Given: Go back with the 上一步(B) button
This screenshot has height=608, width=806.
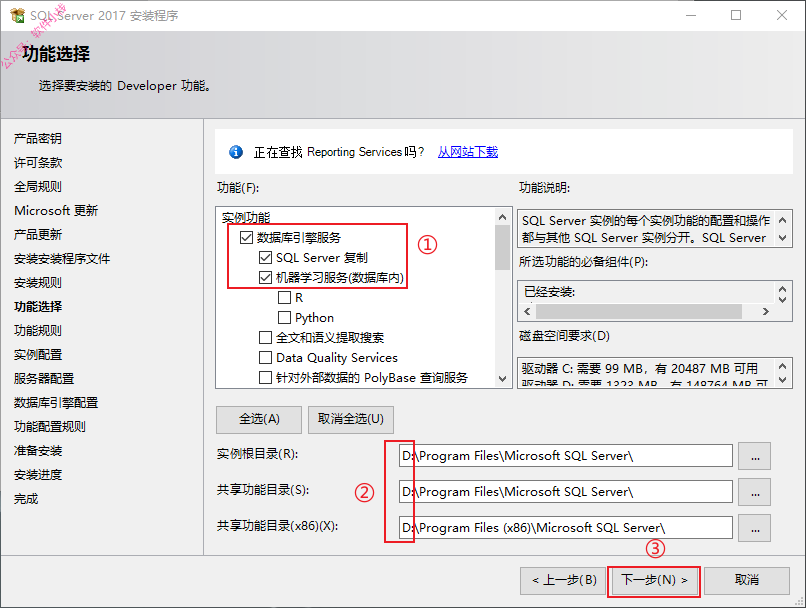Looking at the screenshot, I should (x=563, y=581).
